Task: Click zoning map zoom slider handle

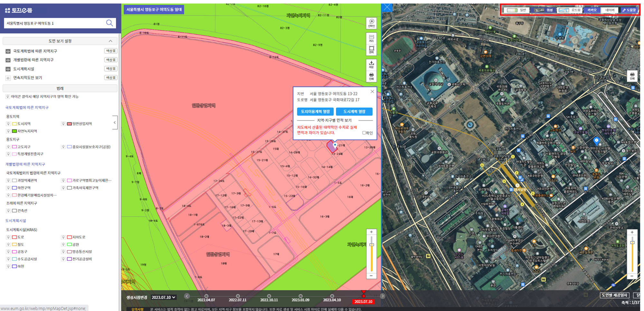Action: pyautogui.click(x=371, y=245)
